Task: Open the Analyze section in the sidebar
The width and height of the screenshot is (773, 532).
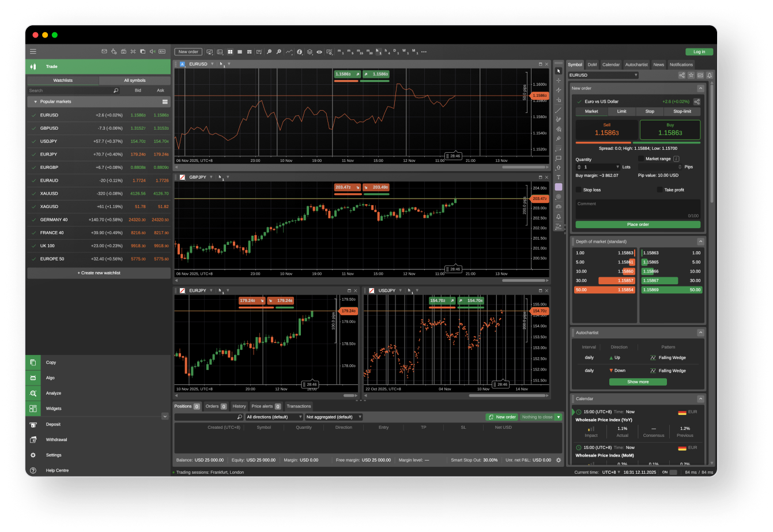Action: point(53,393)
